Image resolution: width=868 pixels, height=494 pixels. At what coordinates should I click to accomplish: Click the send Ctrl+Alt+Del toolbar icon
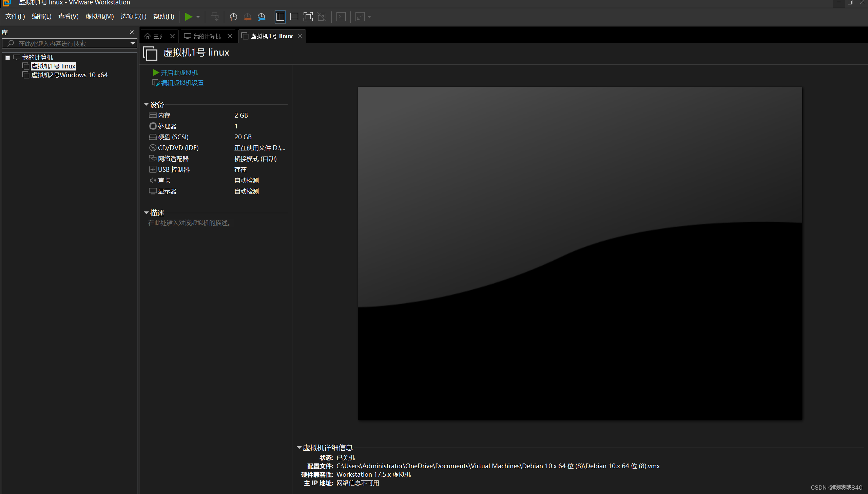(215, 17)
